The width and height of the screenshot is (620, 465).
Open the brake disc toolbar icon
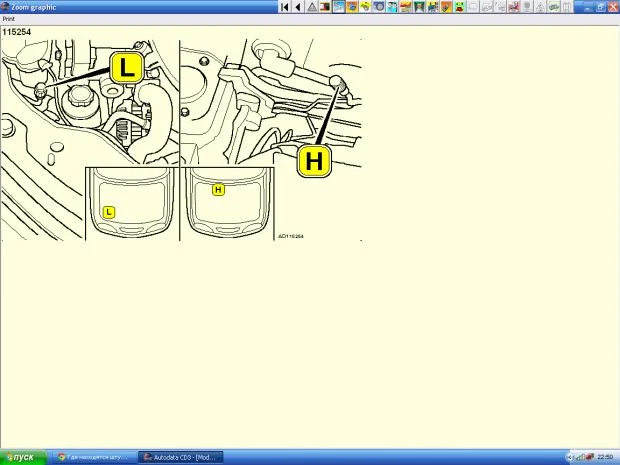379,7
